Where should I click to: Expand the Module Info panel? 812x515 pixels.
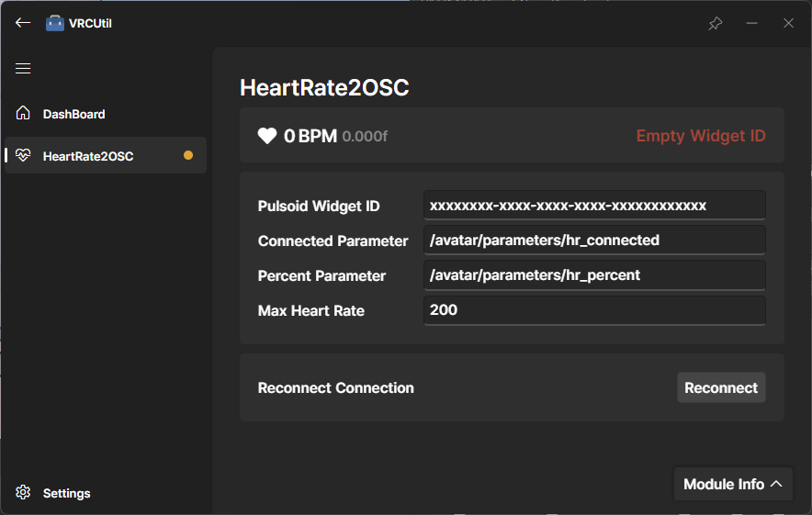(x=724, y=484)
